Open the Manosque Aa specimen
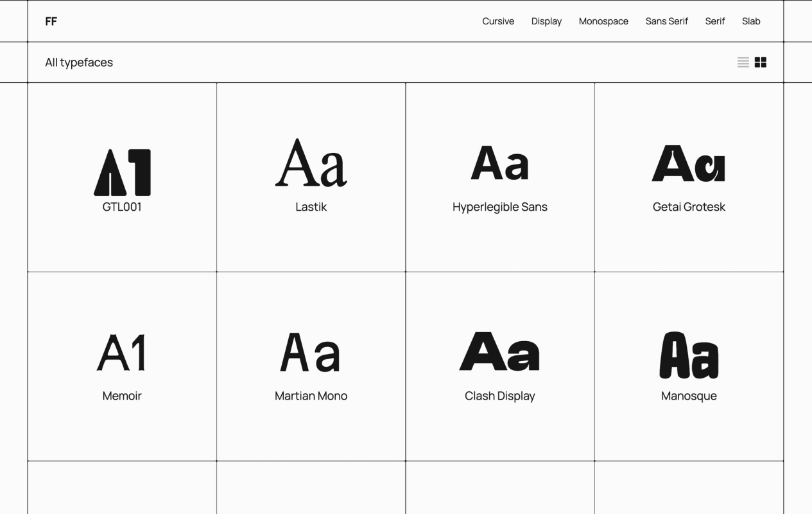 point(689,355)
